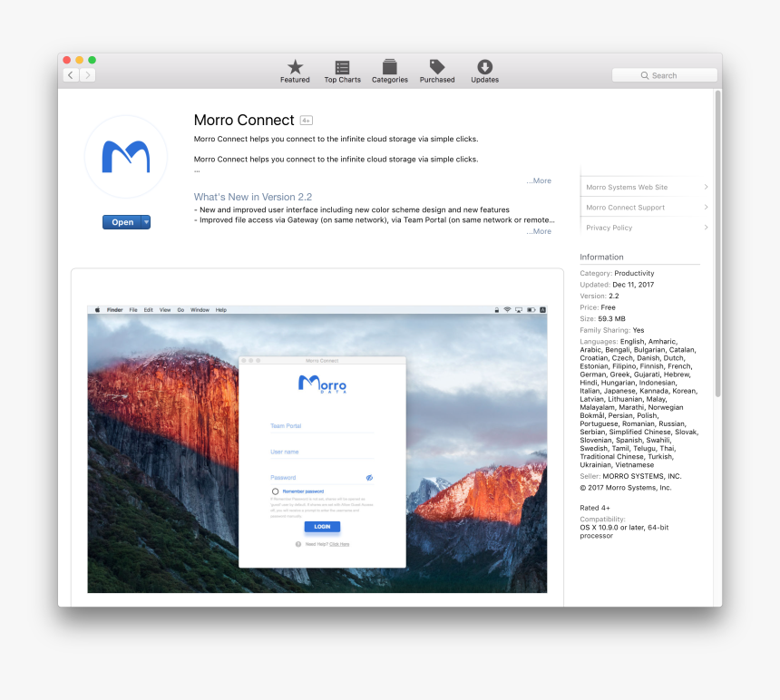This screenshot has height=700, width=780.
Task: Click battery icon in screenshot menu bar
Action: (x=531, y=310)
